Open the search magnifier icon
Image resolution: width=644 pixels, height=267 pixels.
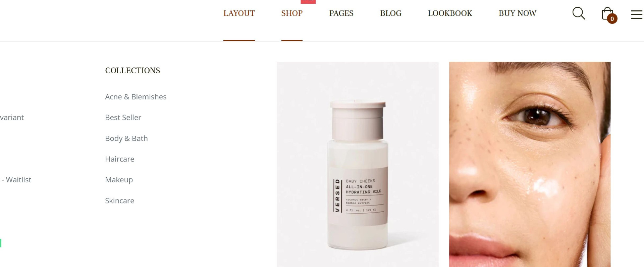tap(579, 13)
